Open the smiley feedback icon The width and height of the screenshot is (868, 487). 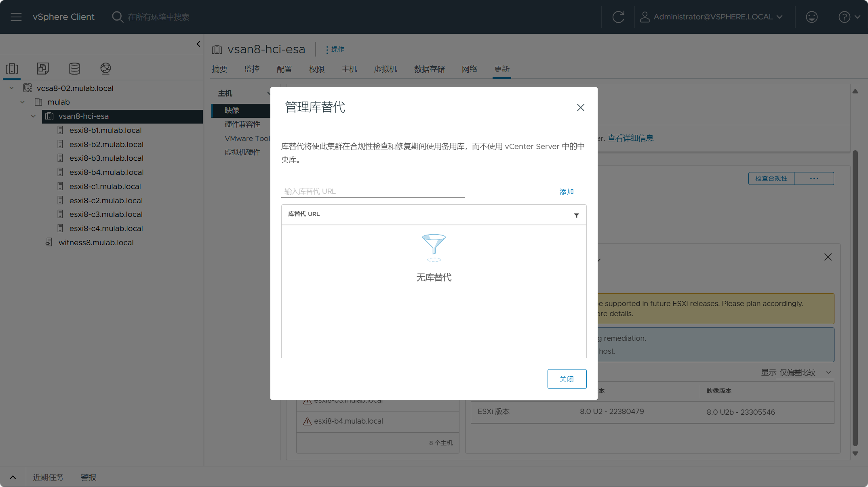(811, 17)
